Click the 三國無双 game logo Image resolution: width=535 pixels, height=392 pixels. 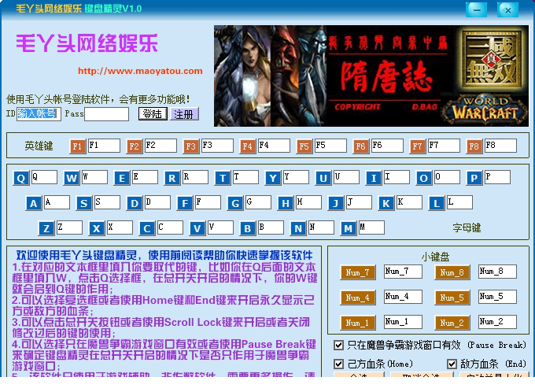(491, 60)
